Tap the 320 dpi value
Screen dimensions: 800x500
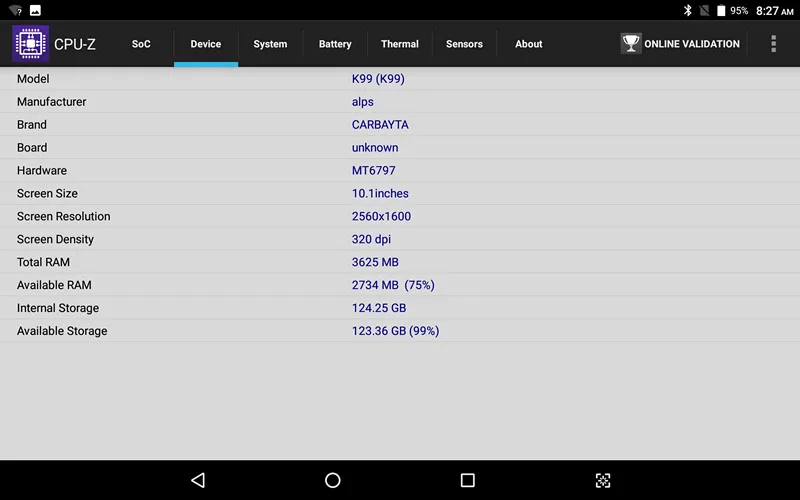371,239
